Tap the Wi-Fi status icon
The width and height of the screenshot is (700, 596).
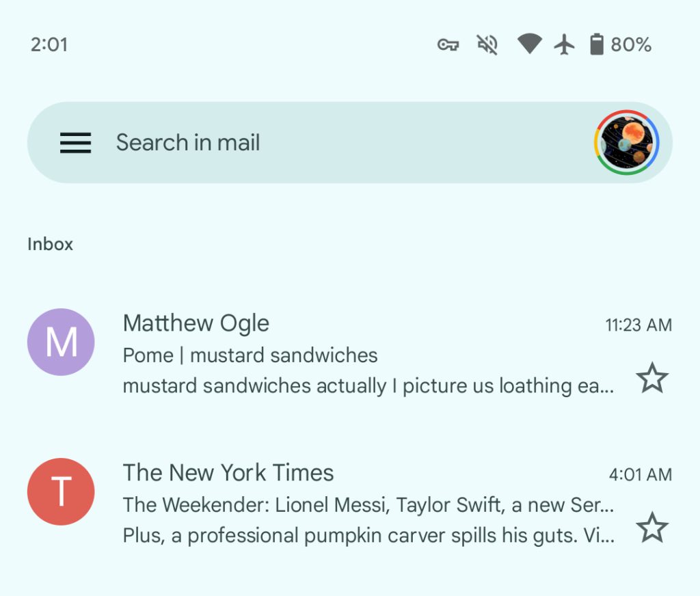pyautogui.click(x=529, y=45)
